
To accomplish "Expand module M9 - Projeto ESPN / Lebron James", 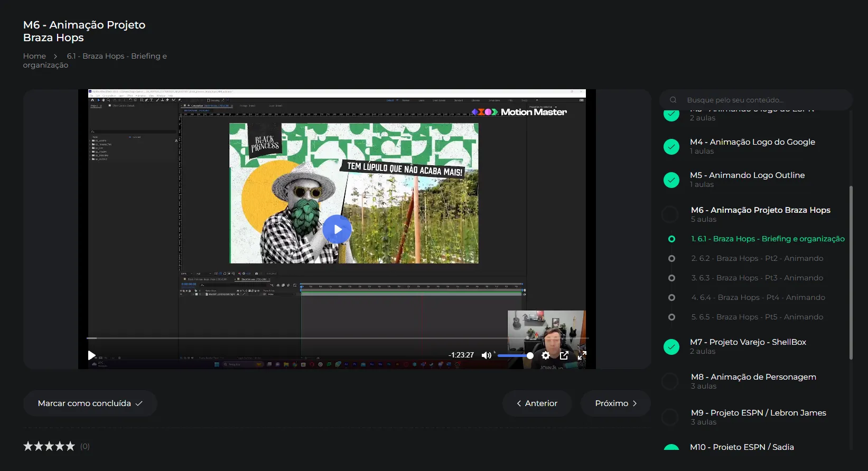I will pos(759,413).
